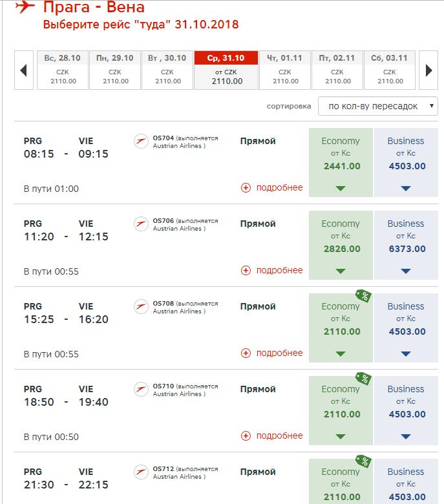The height and width of the screenshot is (504, 444).
Task: Select the Пн, 29.10 date tab
Action: [x=115, y=70]
